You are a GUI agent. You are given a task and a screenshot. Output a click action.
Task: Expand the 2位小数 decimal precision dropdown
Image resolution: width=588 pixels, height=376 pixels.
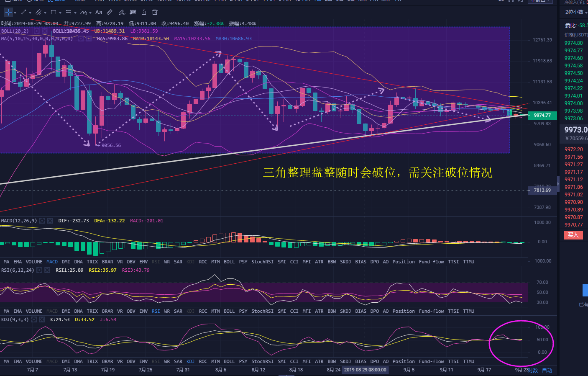tap(576, 12)
